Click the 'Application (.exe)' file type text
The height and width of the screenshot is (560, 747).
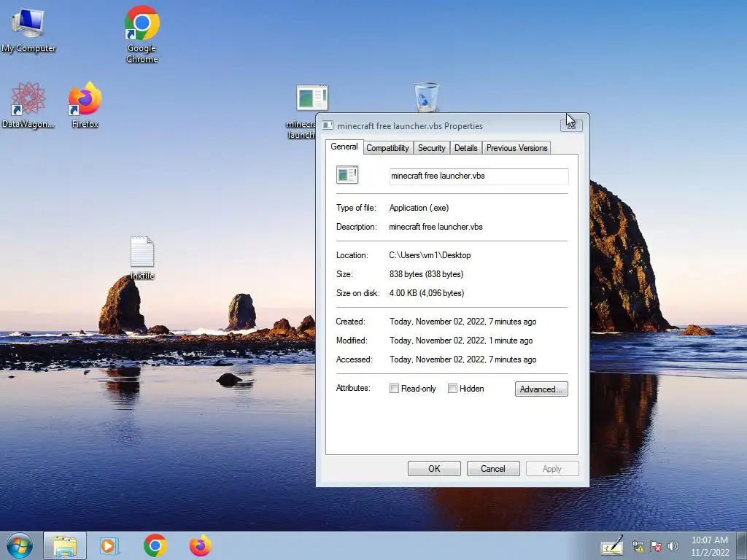click(x=419, y=208)
